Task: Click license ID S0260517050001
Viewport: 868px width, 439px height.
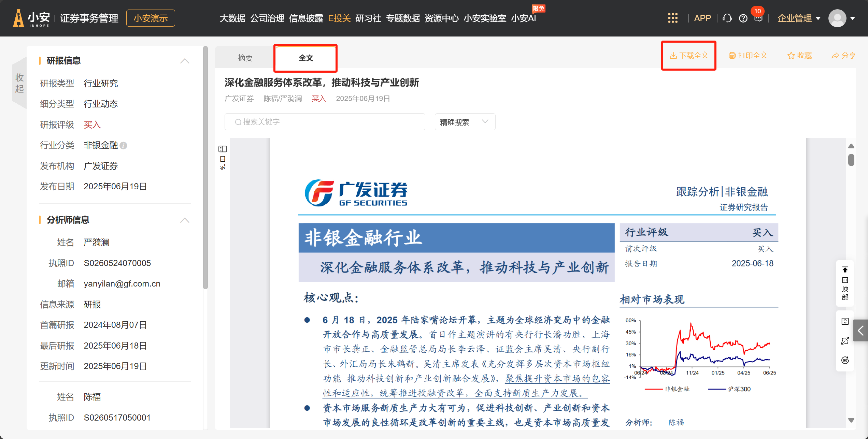Action: tap(117, 418)
